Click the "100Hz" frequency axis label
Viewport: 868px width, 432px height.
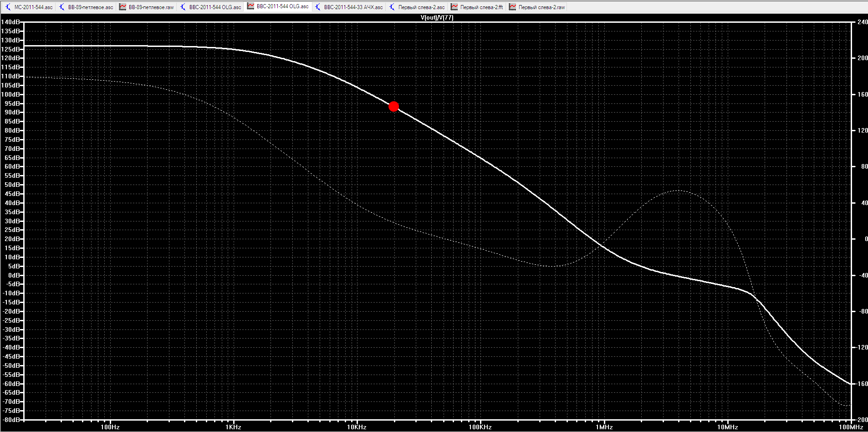point(110,427)
